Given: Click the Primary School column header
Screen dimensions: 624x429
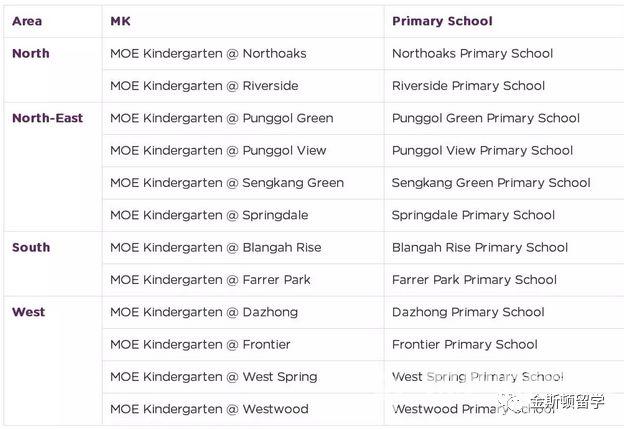Looking at the screenshot, I should pos(442,21).
